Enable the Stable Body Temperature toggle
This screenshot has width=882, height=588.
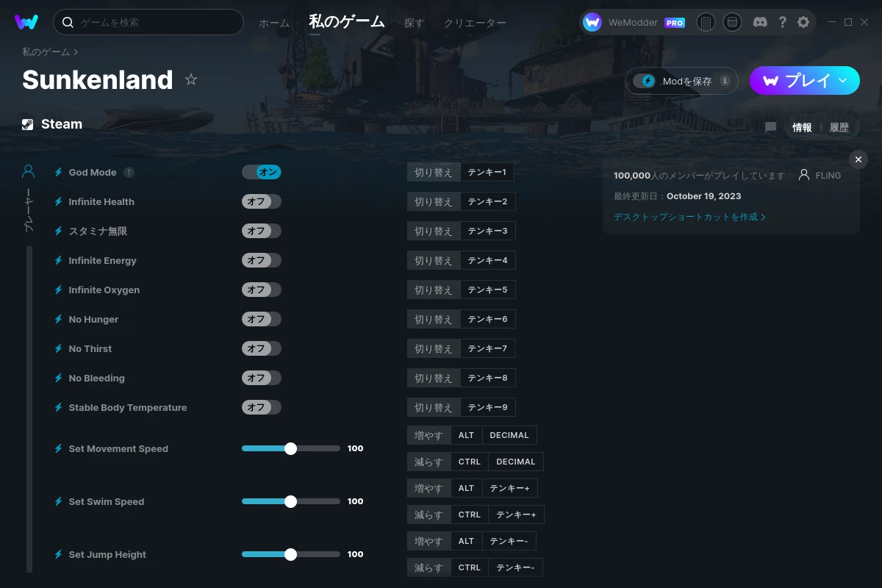(262, 407)
